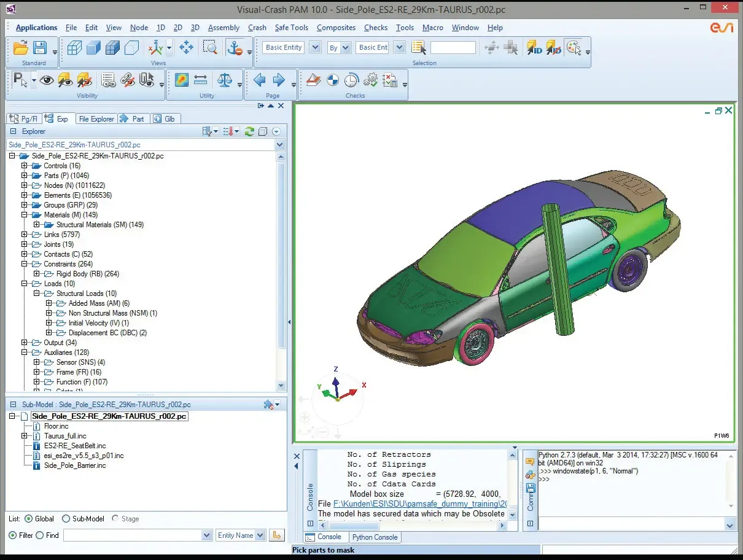
Task: Click the checklist table icon in Checks
Action: tap(389, 80)
